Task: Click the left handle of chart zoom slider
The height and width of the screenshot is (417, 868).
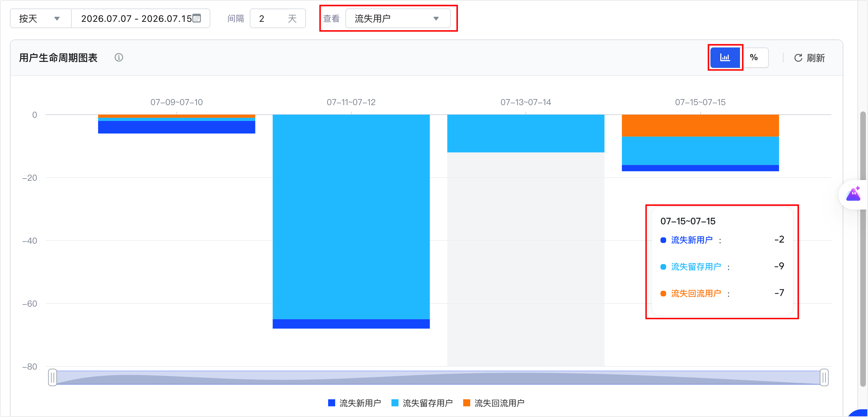Action: click(x=52, y=378)
